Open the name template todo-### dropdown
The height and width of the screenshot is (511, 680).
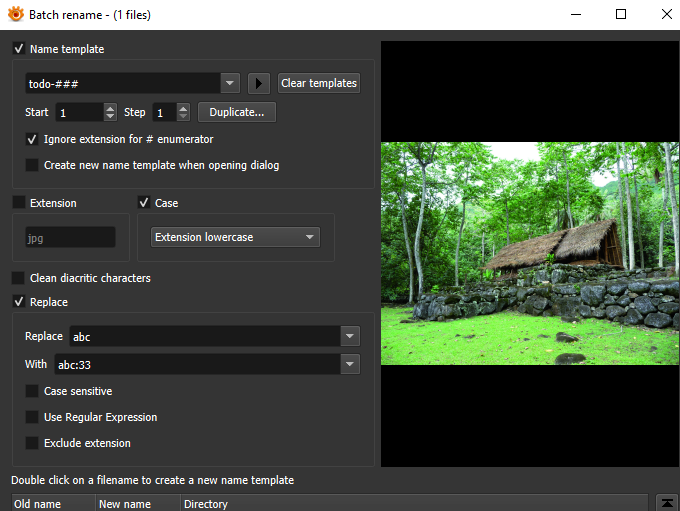tap(230, 83)
